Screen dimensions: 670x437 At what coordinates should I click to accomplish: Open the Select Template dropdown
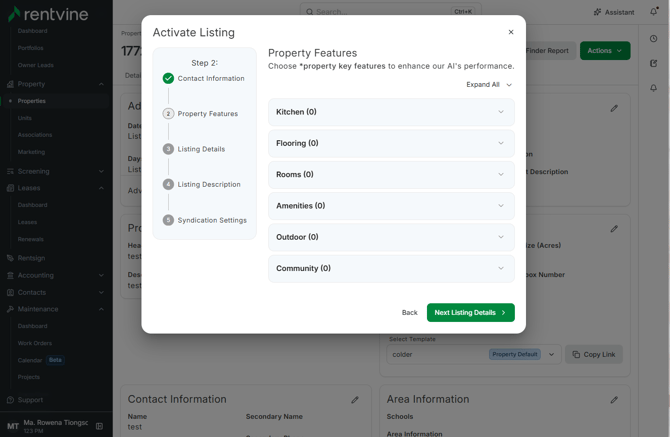pos(473,355)
